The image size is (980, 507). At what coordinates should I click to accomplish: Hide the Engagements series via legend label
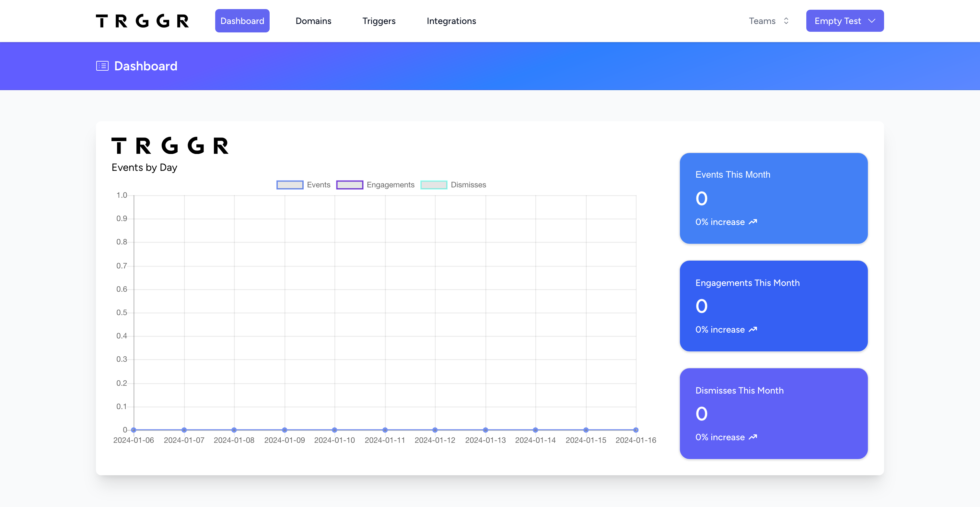(x=390, y=185)
